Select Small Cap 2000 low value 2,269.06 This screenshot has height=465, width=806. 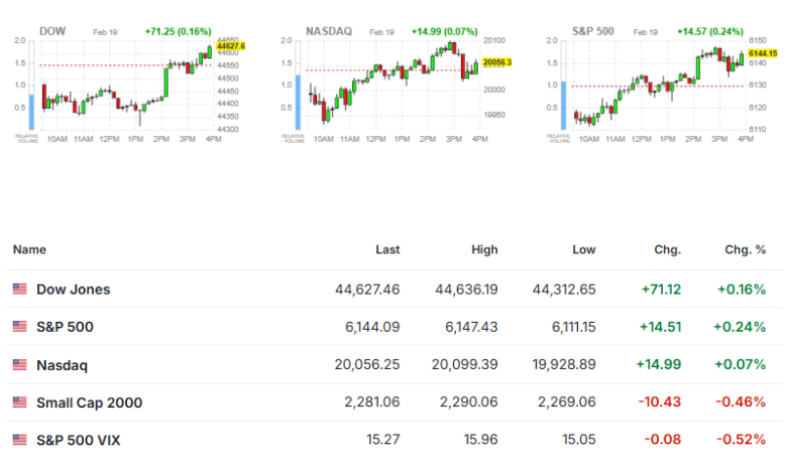tap(567, 402)
